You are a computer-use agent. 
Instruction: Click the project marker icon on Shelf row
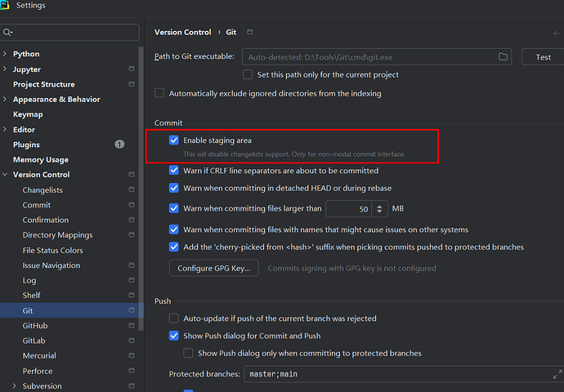[x=132, y=295]
